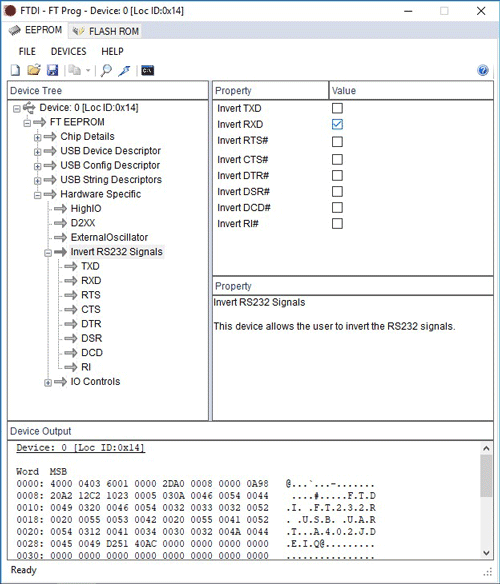The height and width of the screenshot is (584, 500).
Task: Minimize the FT Prog window
Action: (408, 11)
